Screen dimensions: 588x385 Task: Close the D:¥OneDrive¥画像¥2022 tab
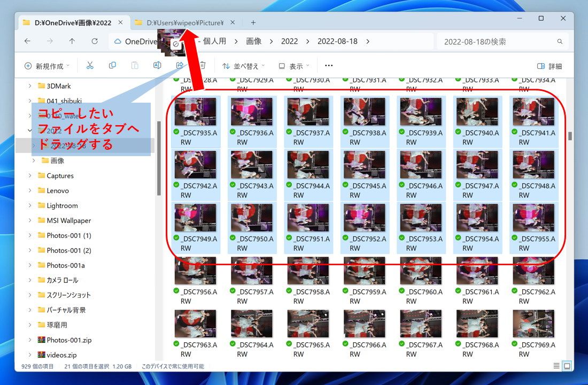click(x=120, y=22)
